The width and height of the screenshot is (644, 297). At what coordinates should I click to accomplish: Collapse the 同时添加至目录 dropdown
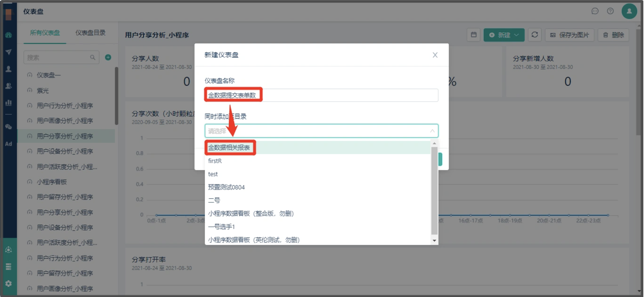pyautogui.click(x=432, y=131)
